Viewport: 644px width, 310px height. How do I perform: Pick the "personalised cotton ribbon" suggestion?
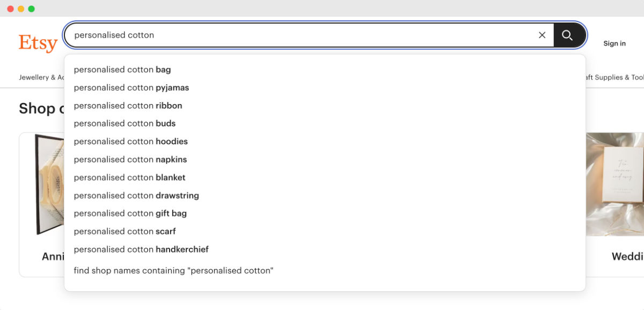point(128,106)
